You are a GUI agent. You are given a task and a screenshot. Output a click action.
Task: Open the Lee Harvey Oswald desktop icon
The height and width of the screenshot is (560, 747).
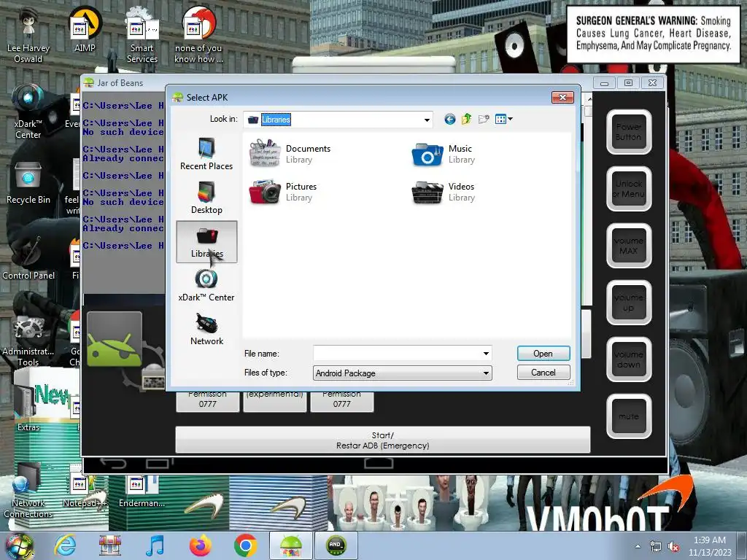click(28, 35)
